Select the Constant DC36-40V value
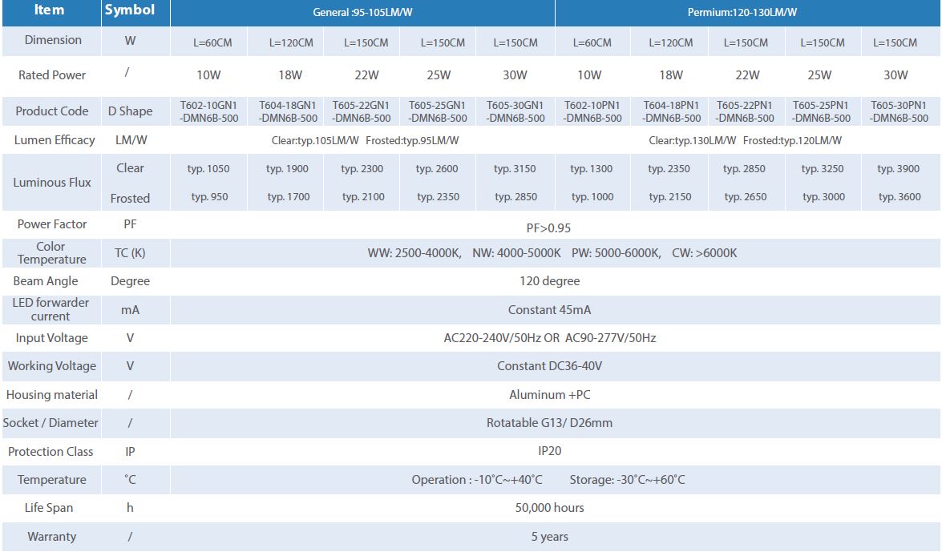Screen dimensions: 942x560 (549, 366)
